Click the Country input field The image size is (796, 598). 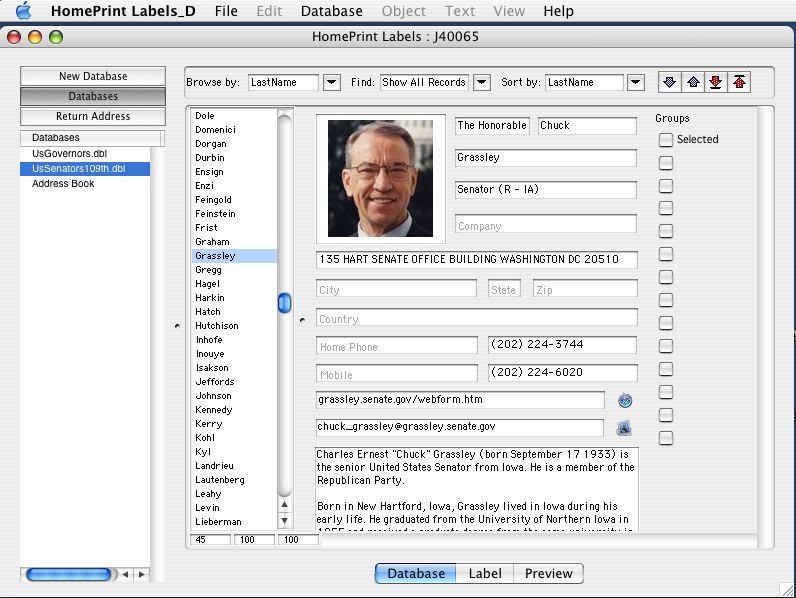click(x=477, y=318)
